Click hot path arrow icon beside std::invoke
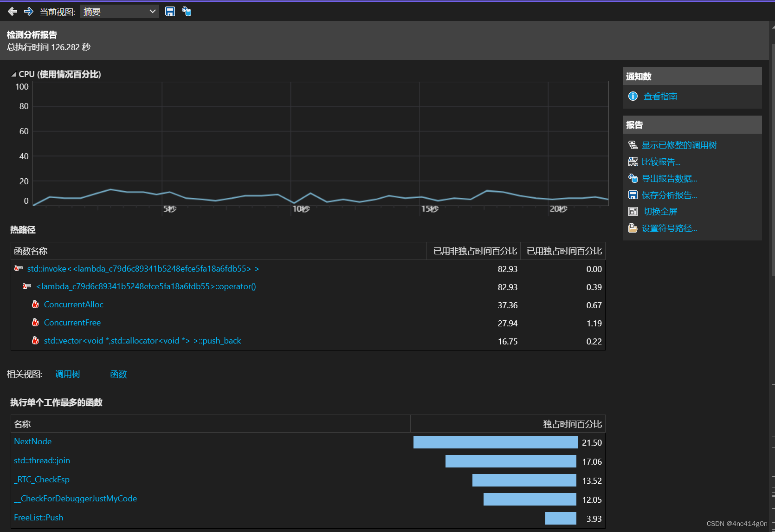This screenshot has width=775, height=532. [x=19, y=268]
